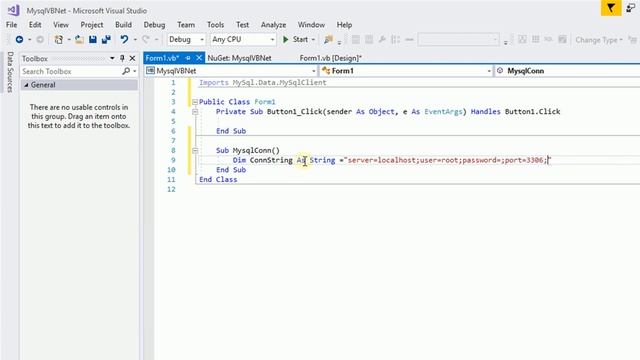The width and height of the screenshot is (640, 360).
Task: Click the Open File folder icon
Action: [x=79, y=40]
